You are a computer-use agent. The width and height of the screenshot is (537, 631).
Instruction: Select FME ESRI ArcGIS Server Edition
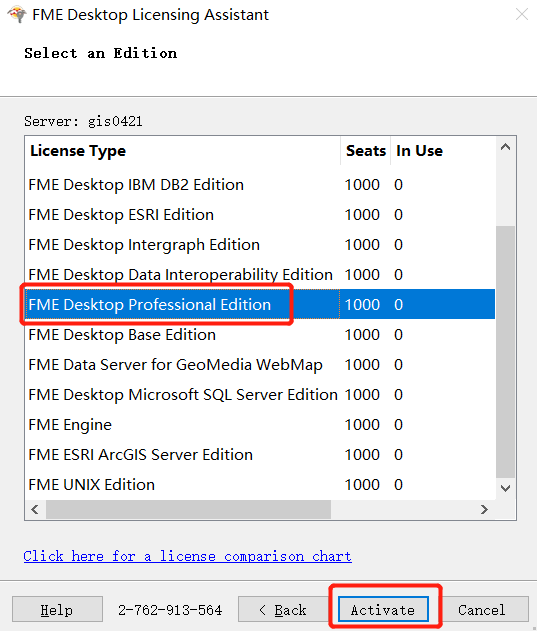click(260, 454)
